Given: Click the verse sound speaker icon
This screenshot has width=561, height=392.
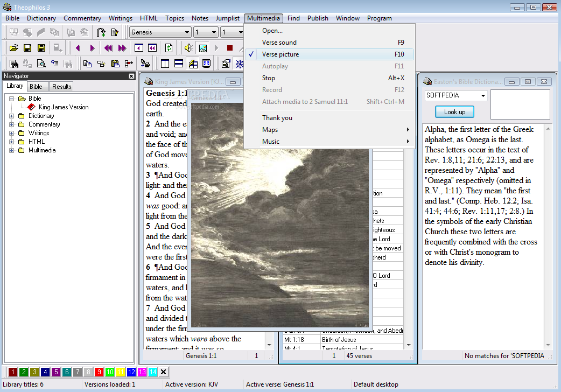Looking at the screenshot, I should [188, 48].
